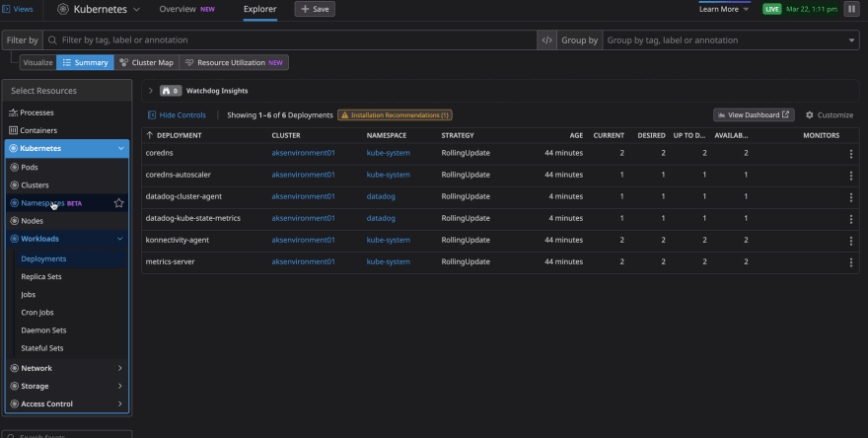Viewport: 868px width, 438px height.
Task: Select the Resource Utilization visualization
Action: pos(234,62)
